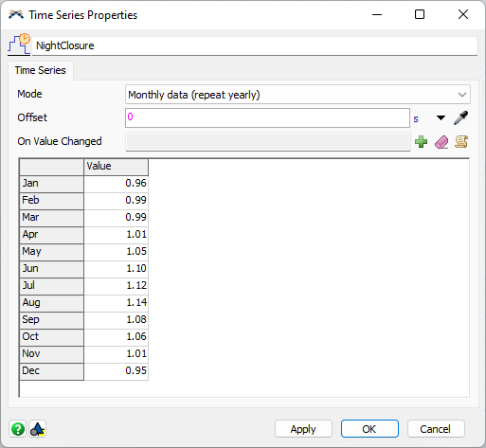Viewport: 486px width, 448px height.
Task: Click the Value column header
Action: point(116,167)
